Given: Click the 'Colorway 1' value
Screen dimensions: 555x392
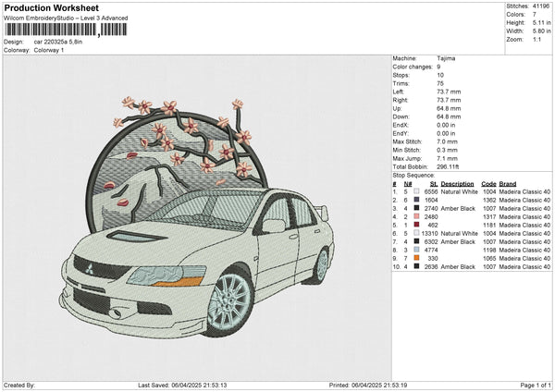Looking at the screenshot, I should coord(49,50).
